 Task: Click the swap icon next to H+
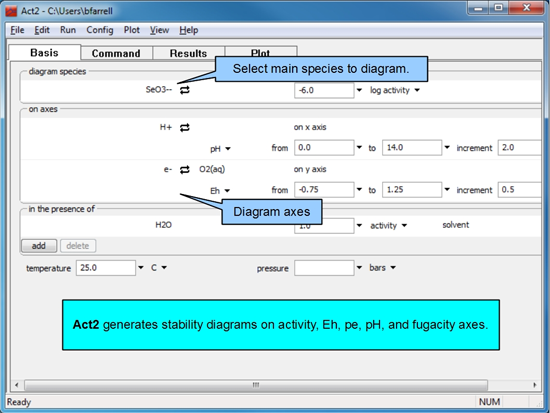(185, 127)
